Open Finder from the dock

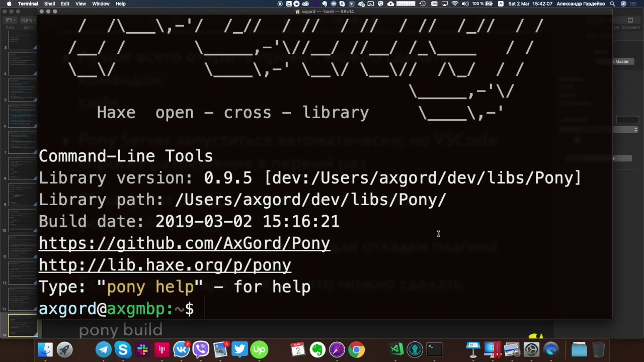45,349
